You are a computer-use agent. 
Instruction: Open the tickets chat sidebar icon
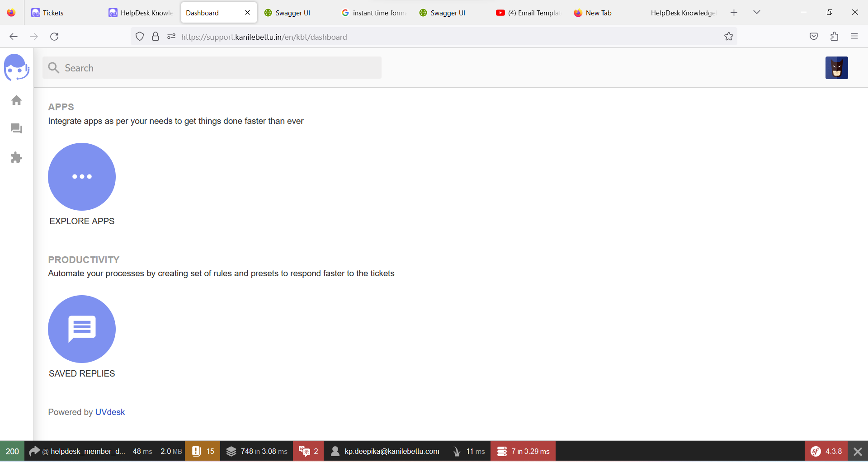tap(17, 129)
